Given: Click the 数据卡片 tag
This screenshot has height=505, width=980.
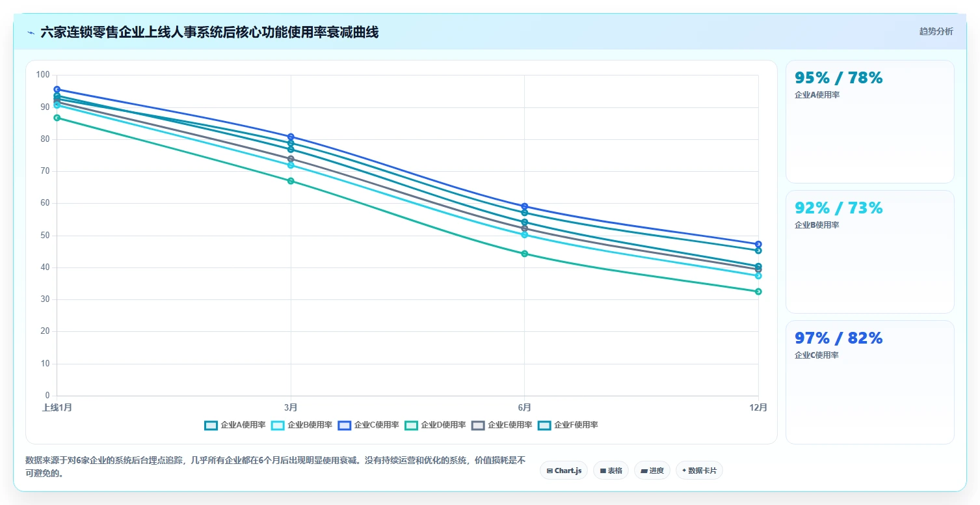Looking at the screenshot, I should [x=699, y=471].
